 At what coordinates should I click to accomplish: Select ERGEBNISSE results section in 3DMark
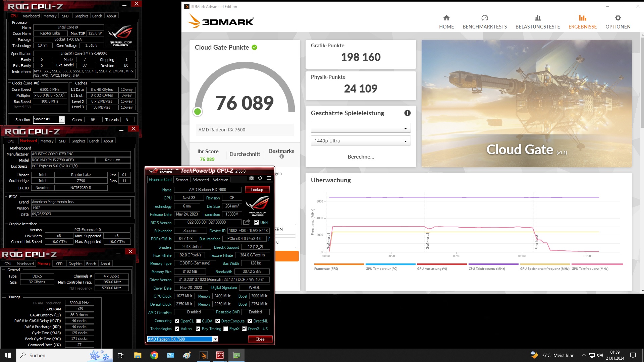[x=583, y=22]
